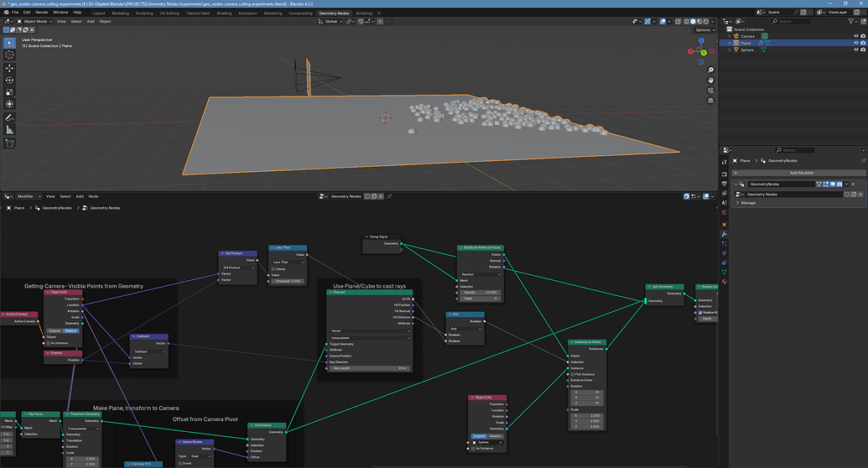Screen dimensions: 868x468
Task: Adjust the Threshold field on Less Than node
Action: tap(288, 281)
